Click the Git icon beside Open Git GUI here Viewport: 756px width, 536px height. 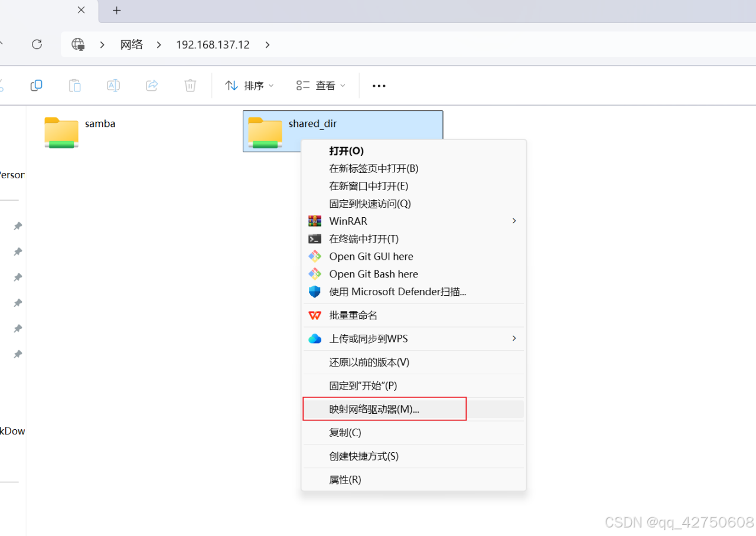click(x=315, y=256)
